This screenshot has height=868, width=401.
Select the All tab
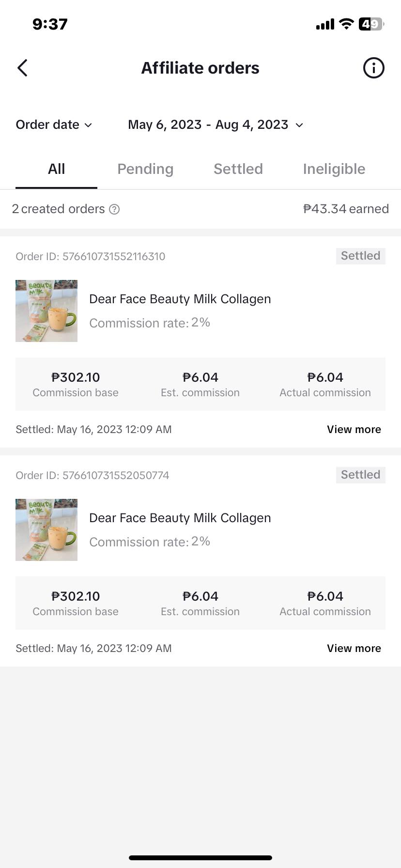[x=56, y=169]
